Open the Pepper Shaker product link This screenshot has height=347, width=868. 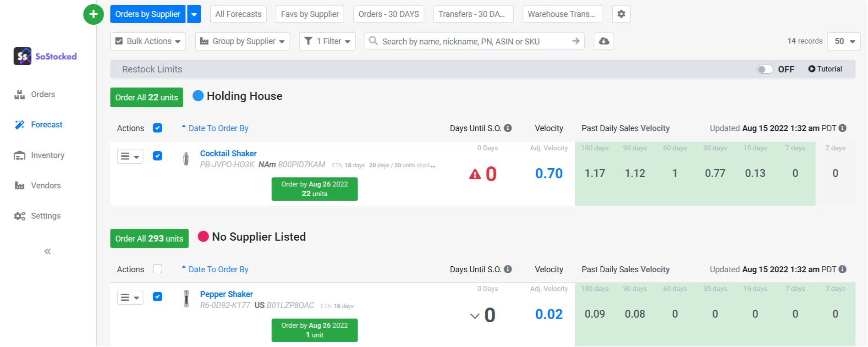click(x=226, y=294)
